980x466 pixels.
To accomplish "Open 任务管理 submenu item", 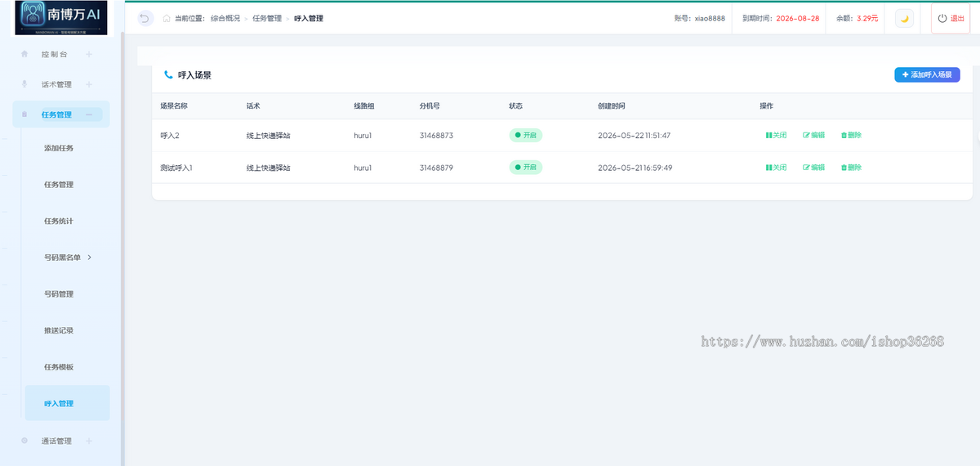I will [59, 185].
